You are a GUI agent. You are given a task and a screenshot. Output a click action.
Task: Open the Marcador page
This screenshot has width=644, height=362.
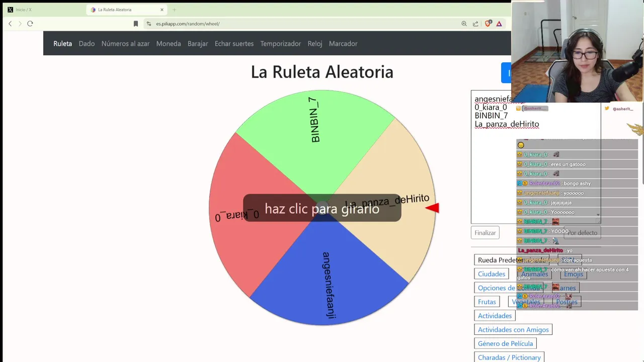(x=343, y=44)
